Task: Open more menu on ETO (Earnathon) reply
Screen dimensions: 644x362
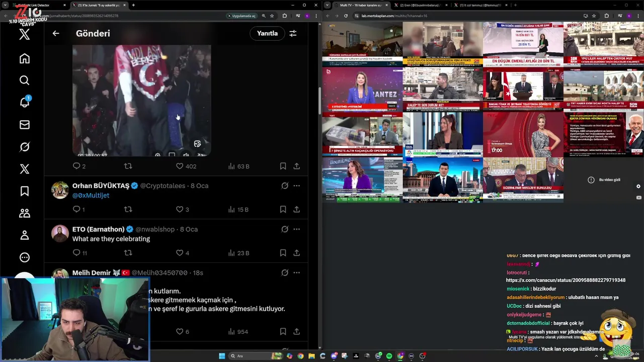Action: point(297,229)
